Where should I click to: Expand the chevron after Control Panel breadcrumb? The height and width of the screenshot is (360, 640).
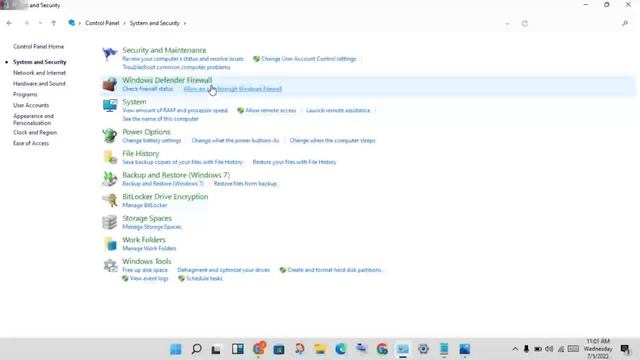pyautogui.click(x=124, y=23)
